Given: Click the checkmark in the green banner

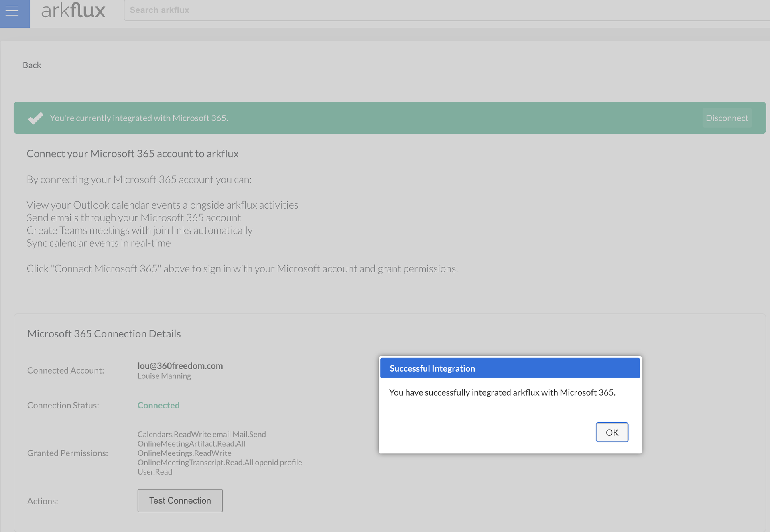Looking at the screenshot, I should [36, 118].
